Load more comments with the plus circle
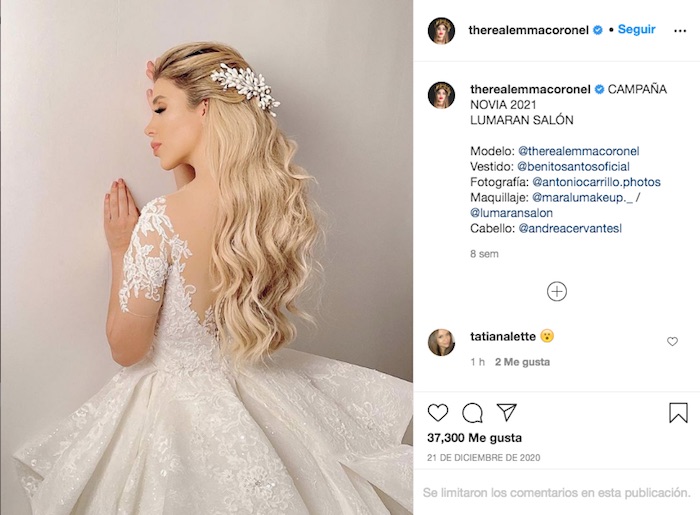The height and width of the screenshot is (515, 700). (x=557, y=291)
